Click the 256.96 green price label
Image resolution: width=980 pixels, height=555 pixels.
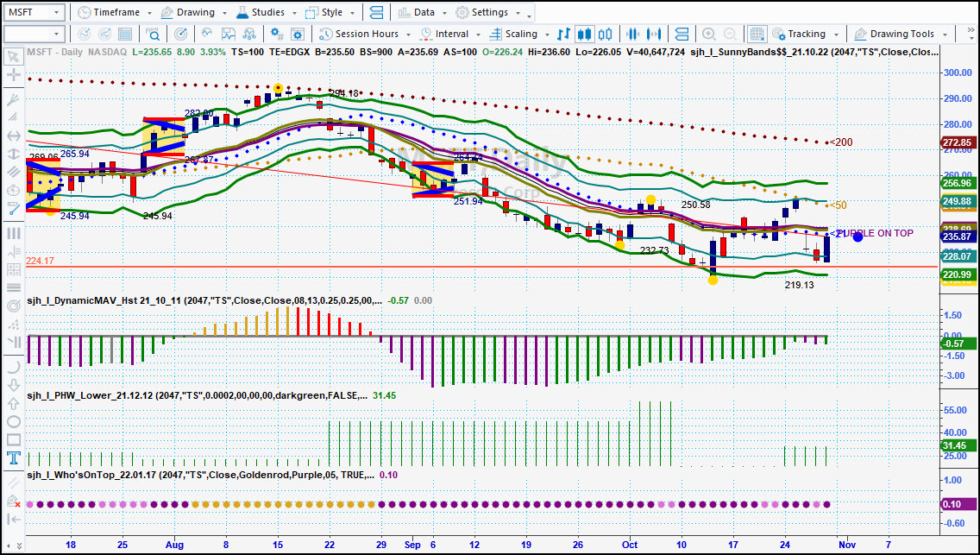point(956,183)
